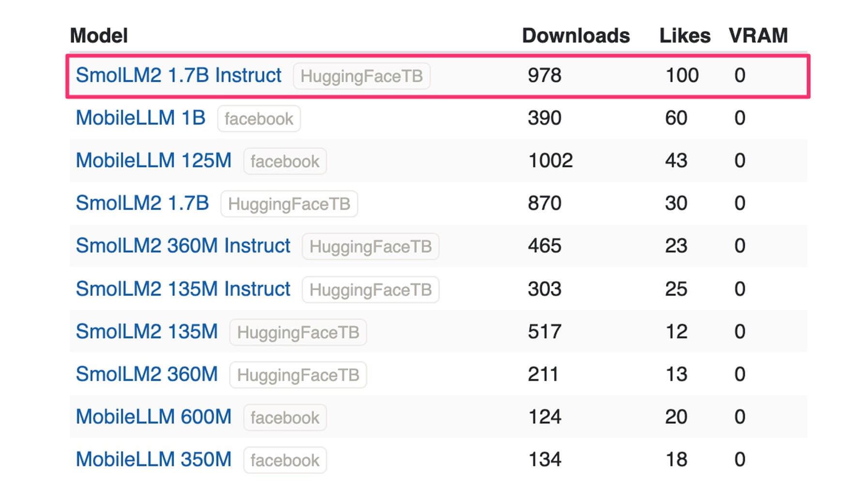This screenshot has width=868, height=496.
Task: Open the SmolLM2 135M Instruct model link
Action: coord(183,289)
